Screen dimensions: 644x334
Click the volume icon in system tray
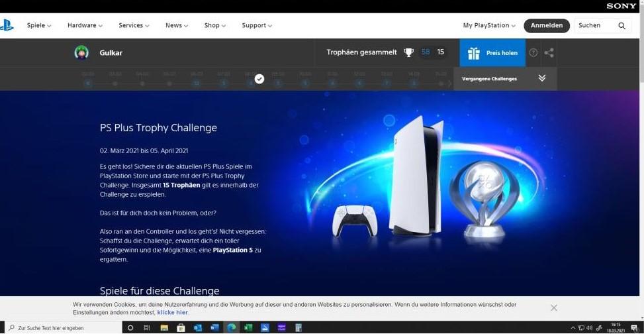pyautogui.click(x=589, y=328)
